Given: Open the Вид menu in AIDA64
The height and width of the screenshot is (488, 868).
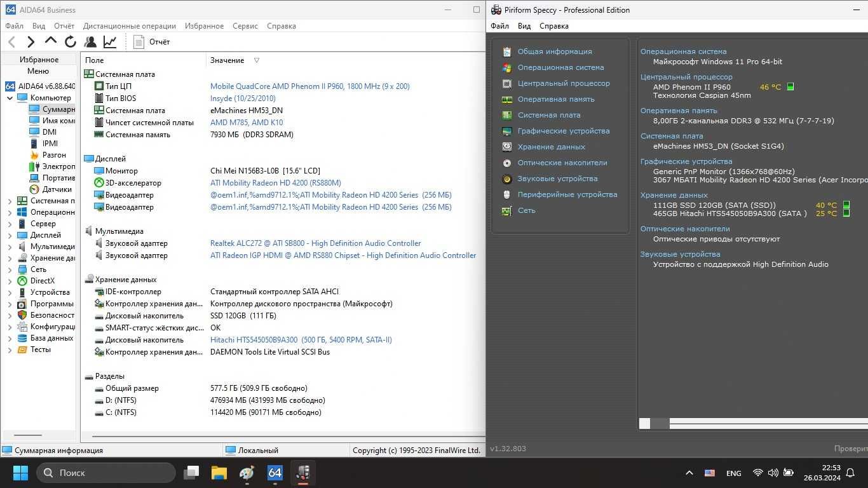Looking at the screenshot, I should [x=39, y=26].
